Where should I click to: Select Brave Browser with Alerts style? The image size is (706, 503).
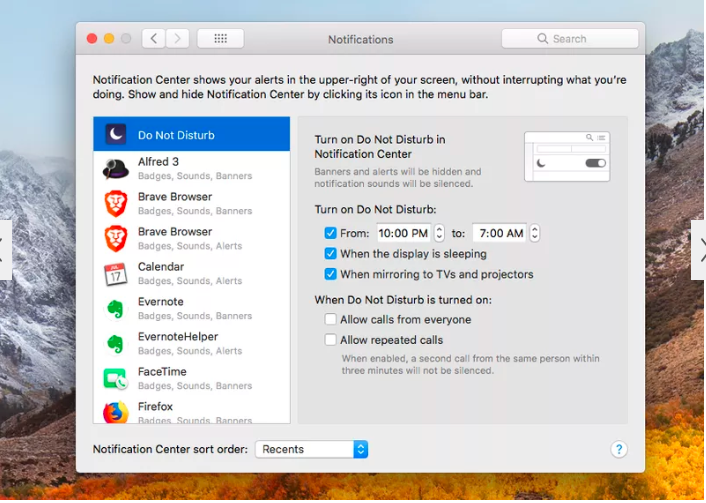tap(192, 239)
